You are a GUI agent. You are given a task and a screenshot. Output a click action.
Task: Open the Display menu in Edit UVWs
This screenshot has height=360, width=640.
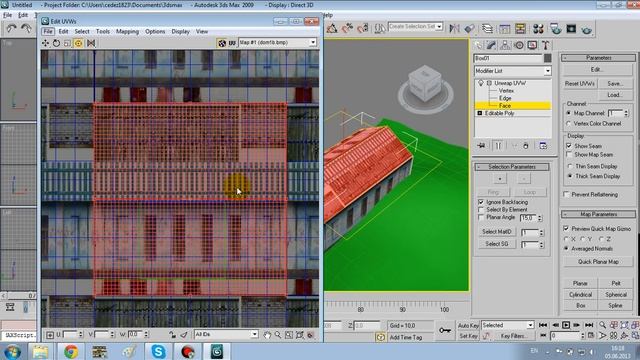[x=180, y=31]
